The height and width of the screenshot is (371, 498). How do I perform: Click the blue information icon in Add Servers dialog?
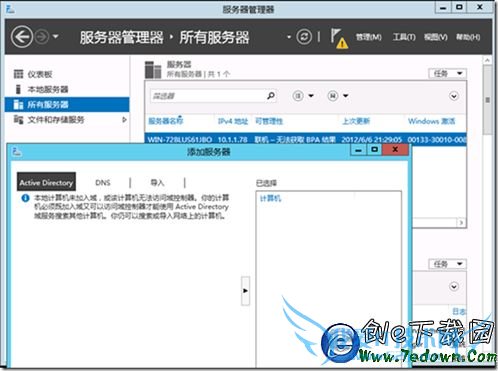coord(25,198)
